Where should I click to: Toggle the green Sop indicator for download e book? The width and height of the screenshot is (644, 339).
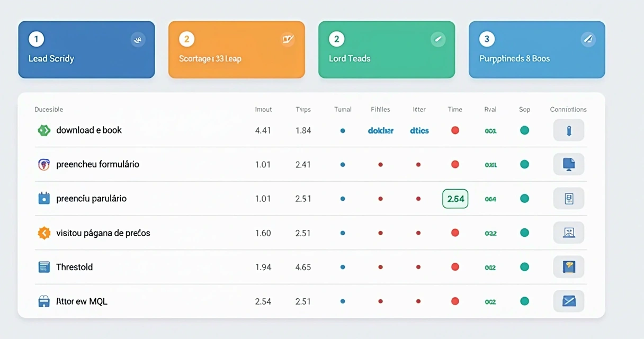tap(524, 130)
